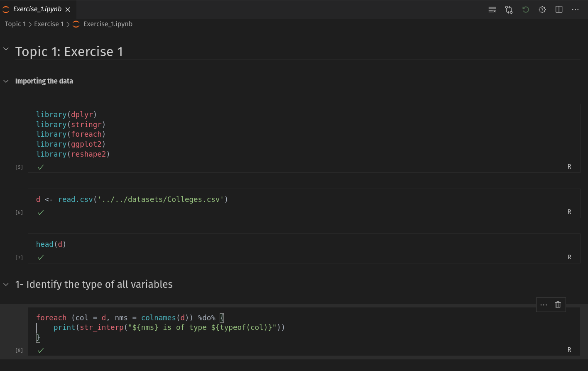Open more cell actions on the foreach cell

tap(544, 305)
